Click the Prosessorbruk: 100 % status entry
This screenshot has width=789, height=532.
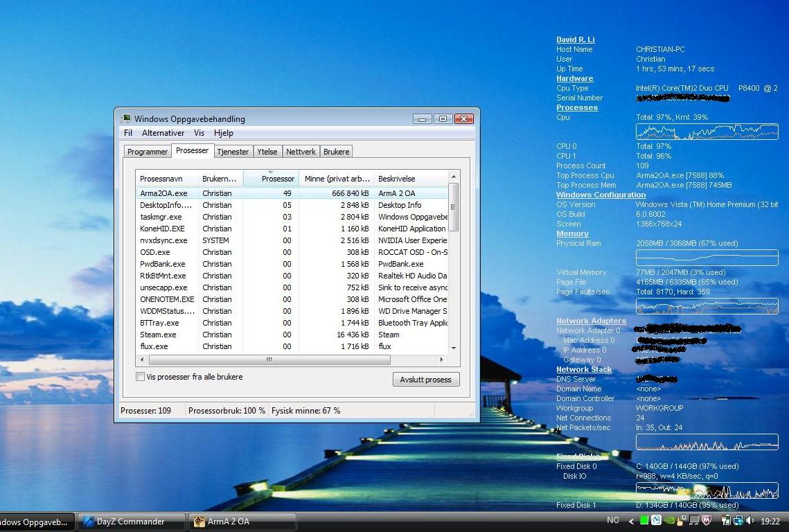(227, 411)
